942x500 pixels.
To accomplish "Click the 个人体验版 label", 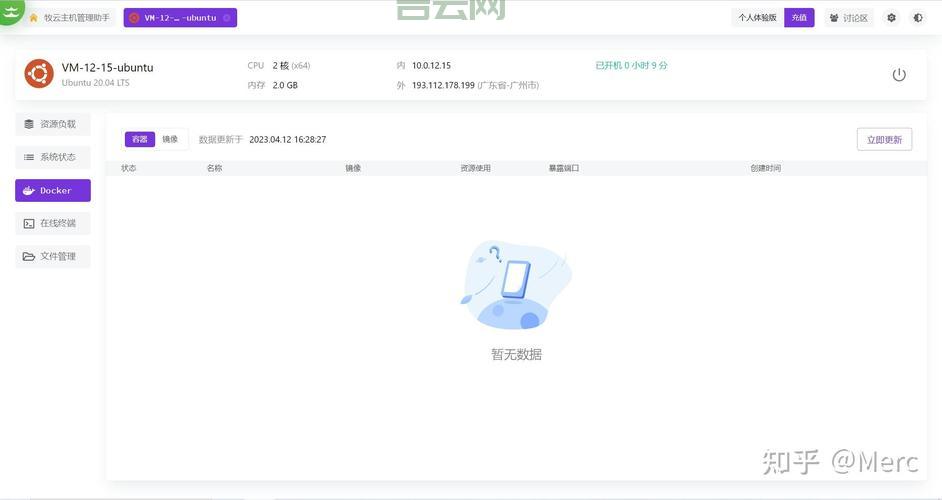I will coord(758,18).
